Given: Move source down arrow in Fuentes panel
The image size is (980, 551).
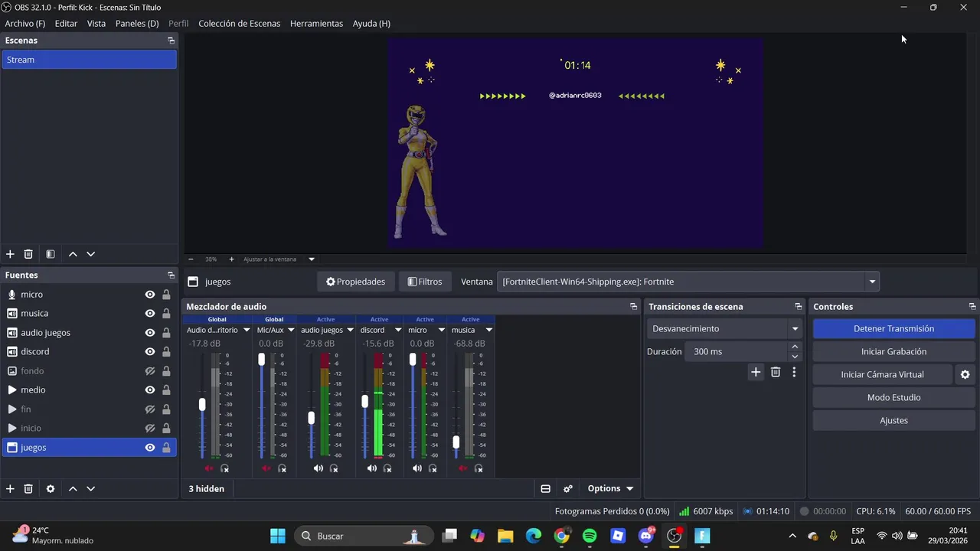Looking at the screenshot, I should coord(91,489).
